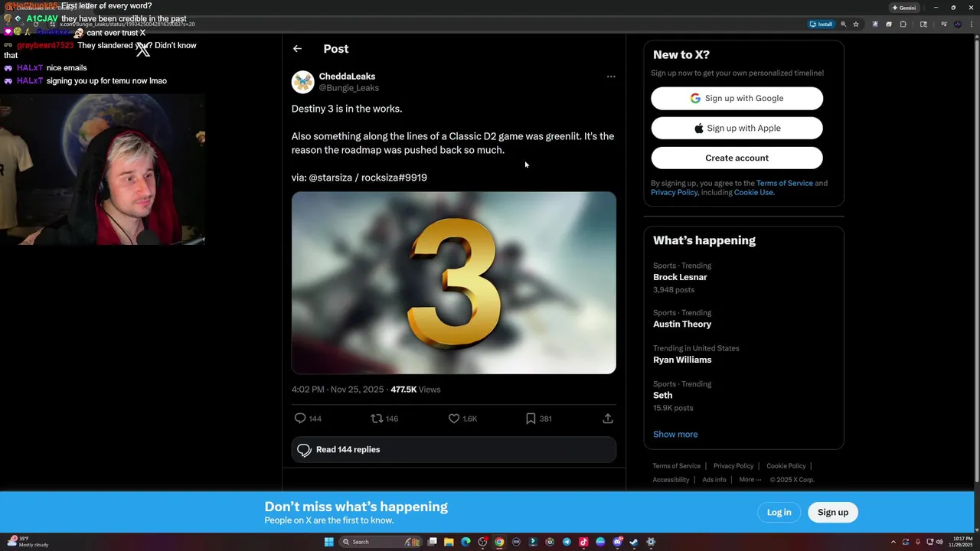Click Sign up with Apple
This screenshot has width=980, height=551.
(737, 128)
